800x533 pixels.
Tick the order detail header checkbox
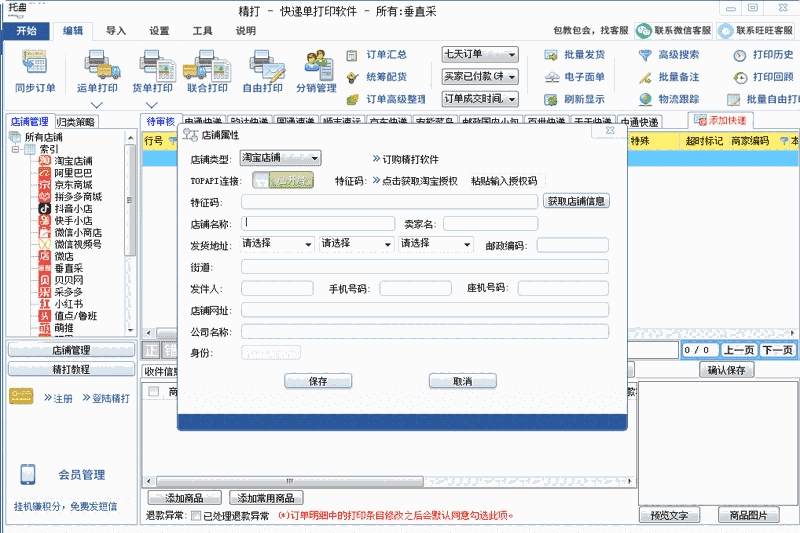pos(153,391)
